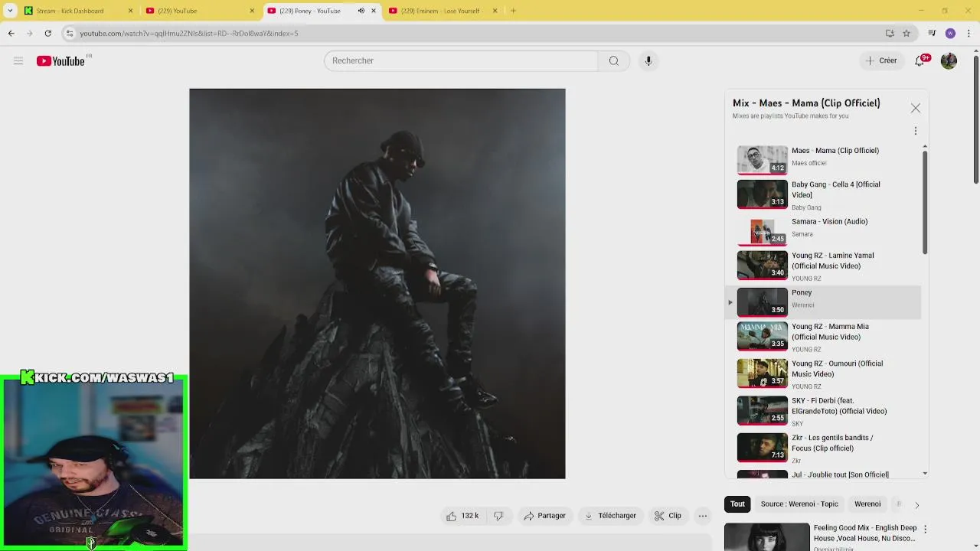Close the Poney - YouTube tab

(374, 11)
